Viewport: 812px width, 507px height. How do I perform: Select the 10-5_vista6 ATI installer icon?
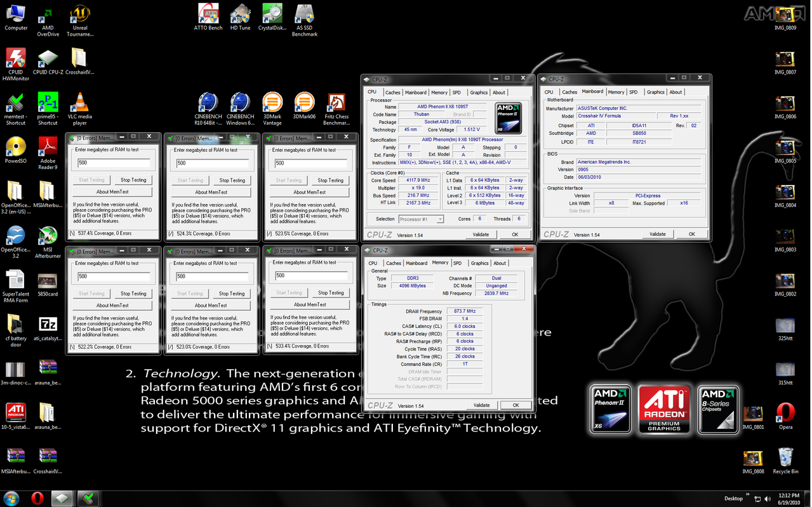pos(15,416)
